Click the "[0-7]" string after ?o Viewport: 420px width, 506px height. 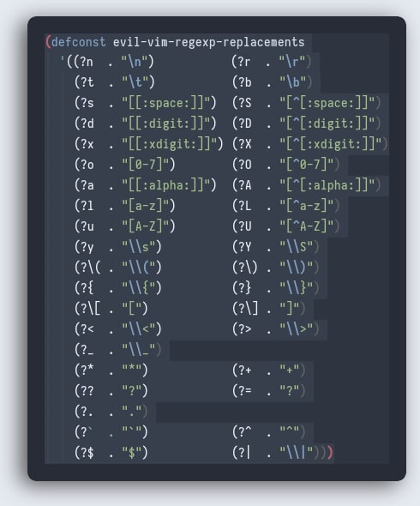145,165
